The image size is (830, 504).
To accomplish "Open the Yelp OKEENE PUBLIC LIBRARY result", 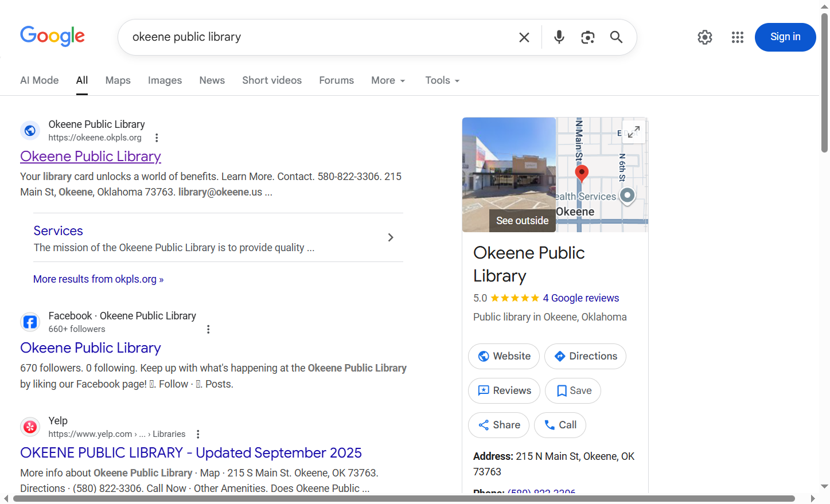I will pos(191,453).
